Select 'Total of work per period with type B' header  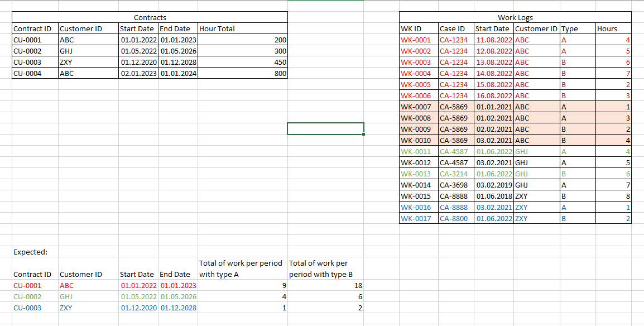[x=325, y=269]
